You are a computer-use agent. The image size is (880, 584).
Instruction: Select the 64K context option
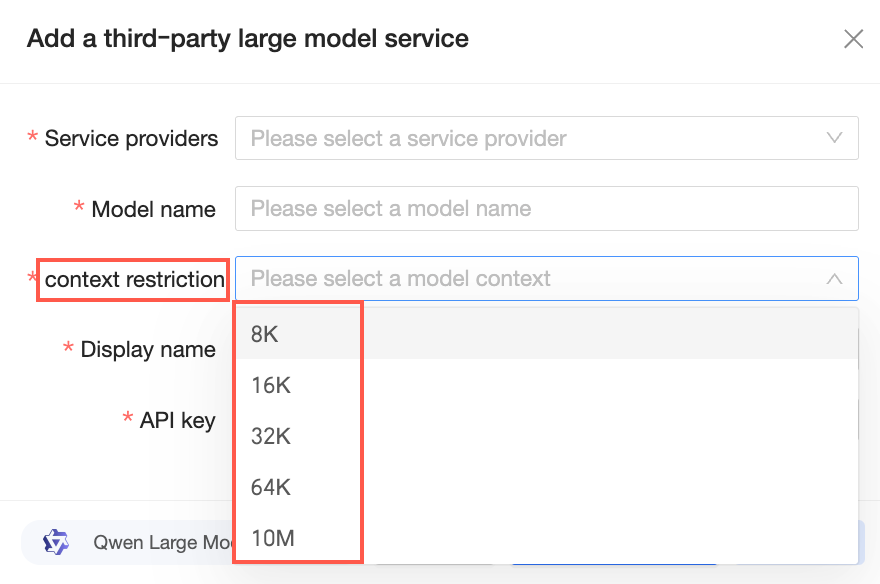(270, 487)
